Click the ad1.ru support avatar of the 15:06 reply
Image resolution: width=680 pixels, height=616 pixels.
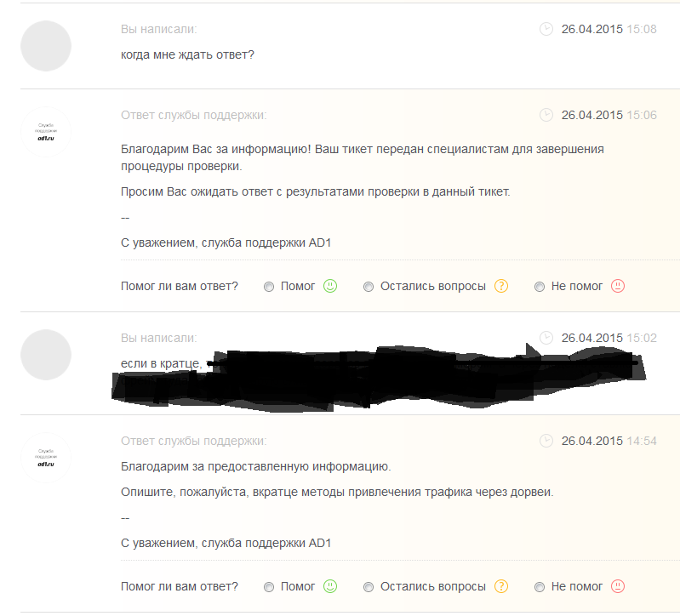[46, 132]
